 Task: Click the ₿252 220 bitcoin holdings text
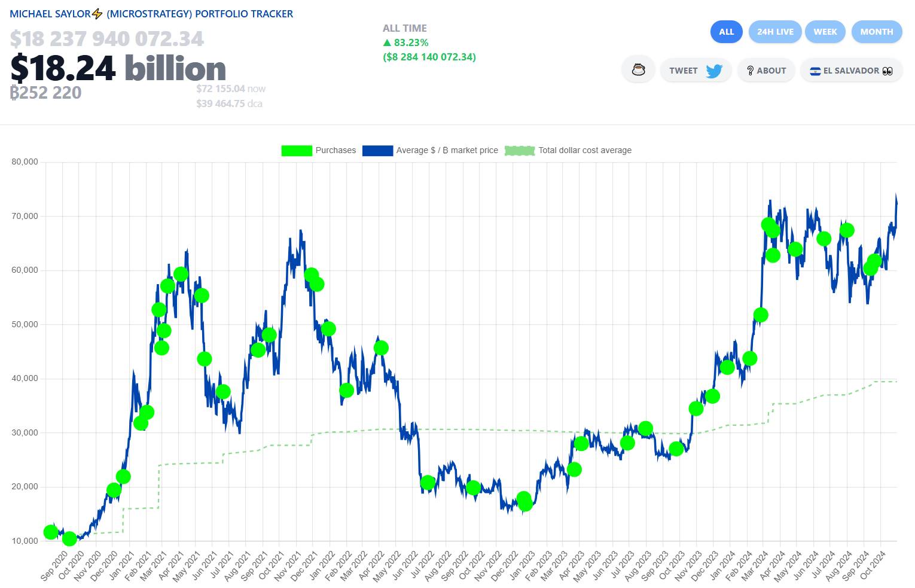point(45,93)
